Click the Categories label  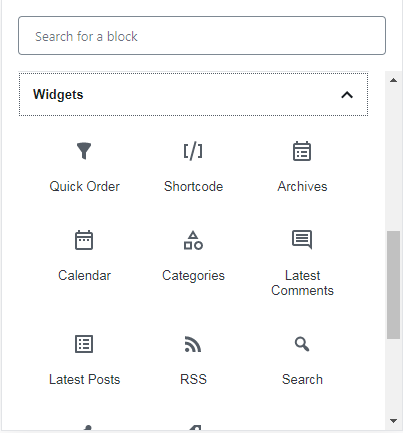point(193,276)
